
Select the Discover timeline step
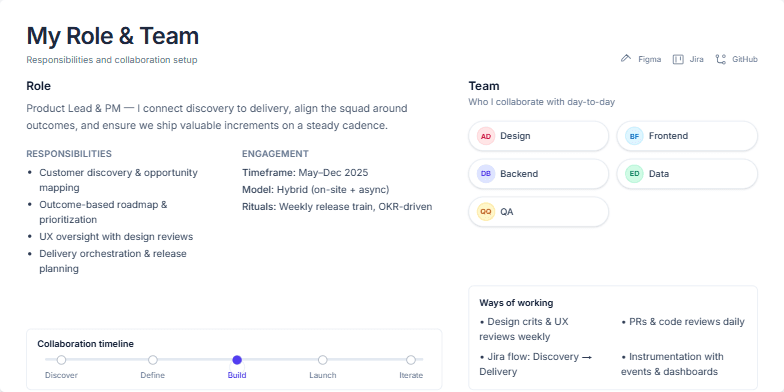(62, 360)
